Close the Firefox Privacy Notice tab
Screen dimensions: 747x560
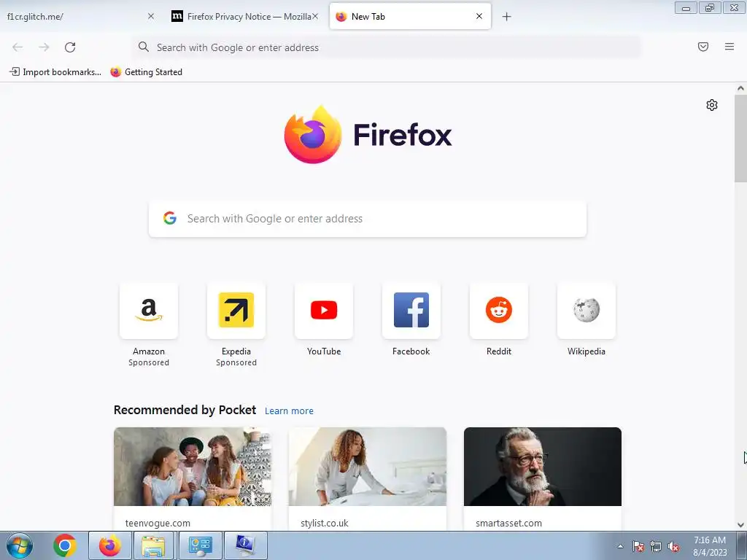[315, 16]
